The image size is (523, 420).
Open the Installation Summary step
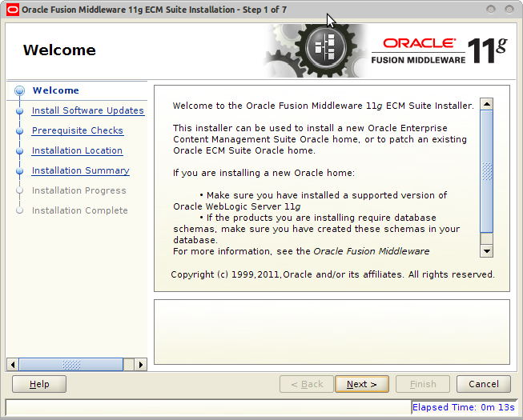click(80, 170)
